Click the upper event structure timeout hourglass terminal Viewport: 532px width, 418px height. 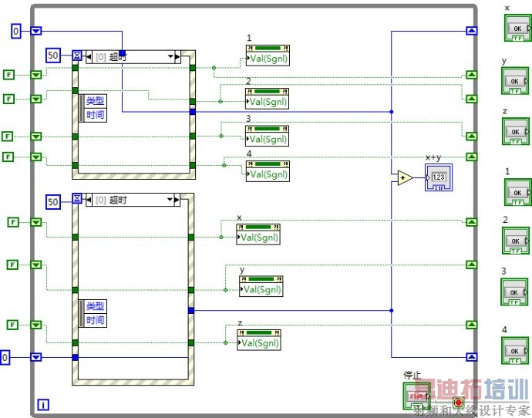(77, 55)
